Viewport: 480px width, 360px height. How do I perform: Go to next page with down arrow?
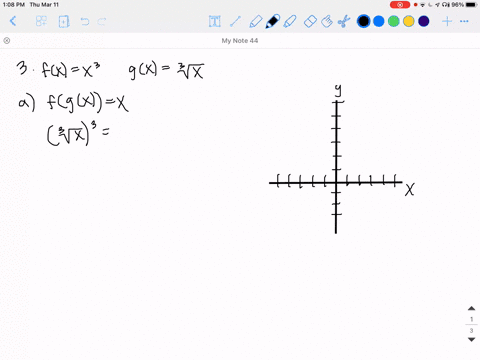click(471, 340)
